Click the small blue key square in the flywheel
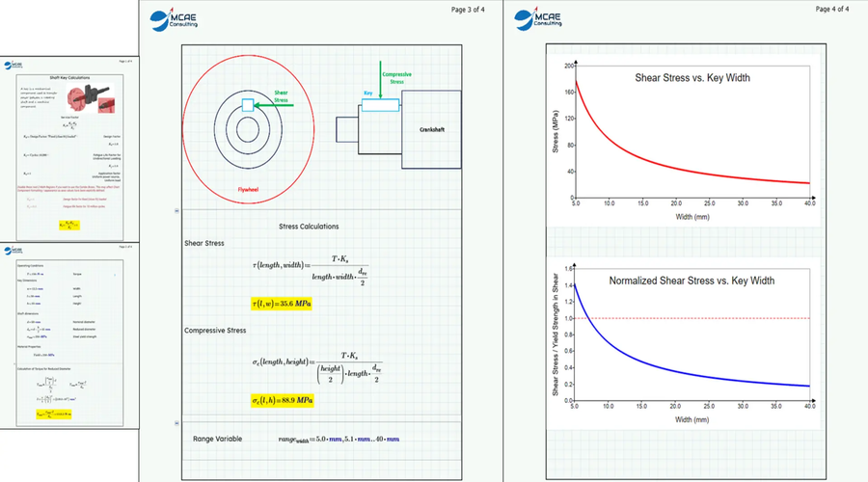Viewport: 868px width, 482px height. [x=247, y=104]
